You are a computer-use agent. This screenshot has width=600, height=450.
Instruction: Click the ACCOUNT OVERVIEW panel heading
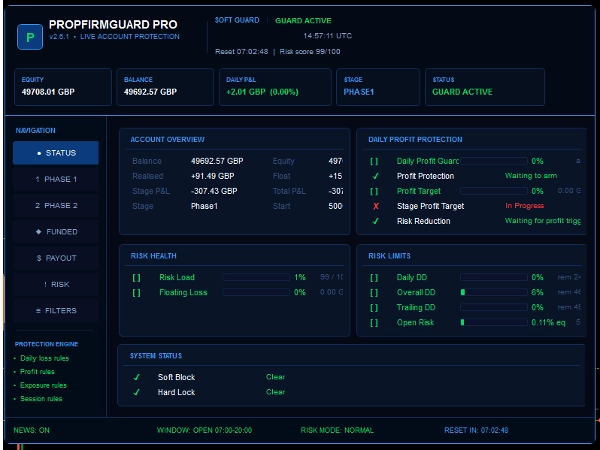pos(168,140)
